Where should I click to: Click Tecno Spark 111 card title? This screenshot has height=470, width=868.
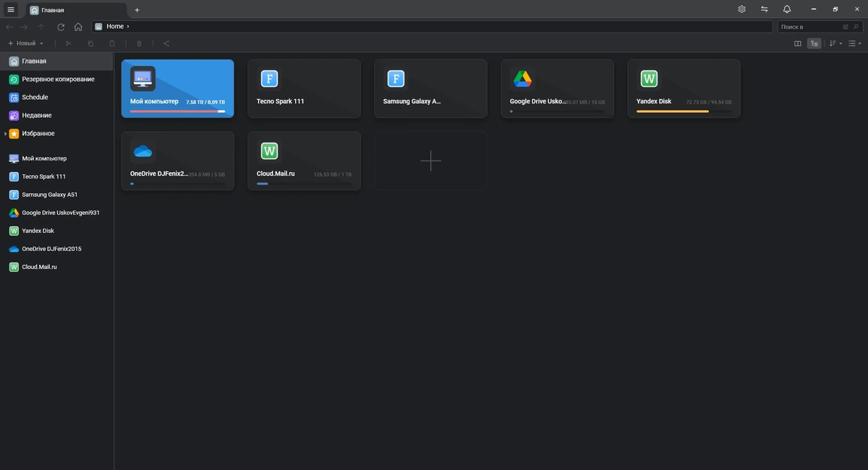pos(281,101)
